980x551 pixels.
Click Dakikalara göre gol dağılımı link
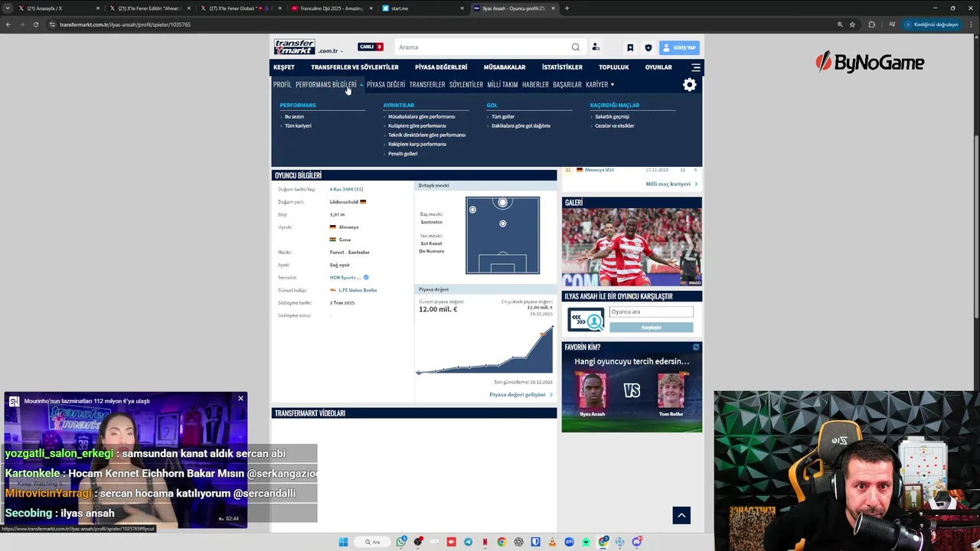521,126
